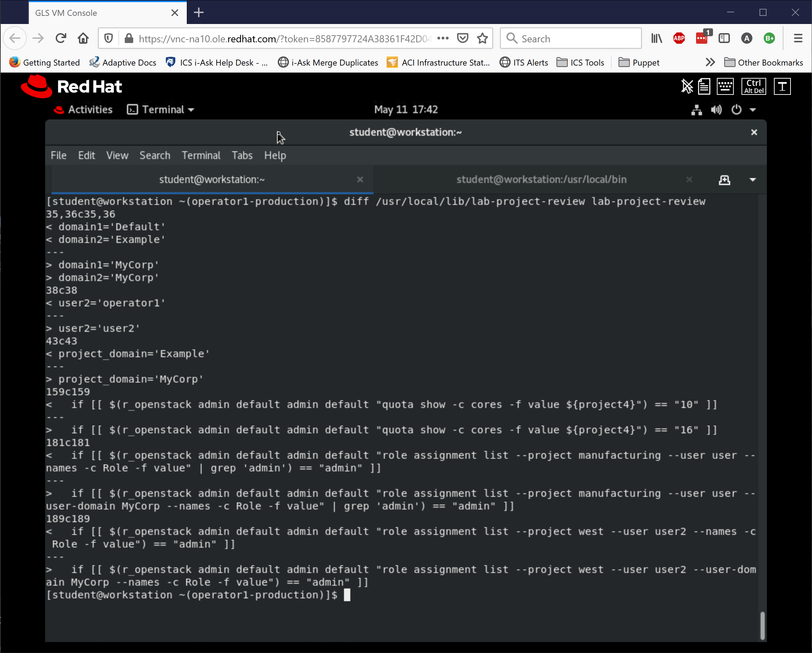Open the terminal tabs list dropdown arrow

click(752, 180)
